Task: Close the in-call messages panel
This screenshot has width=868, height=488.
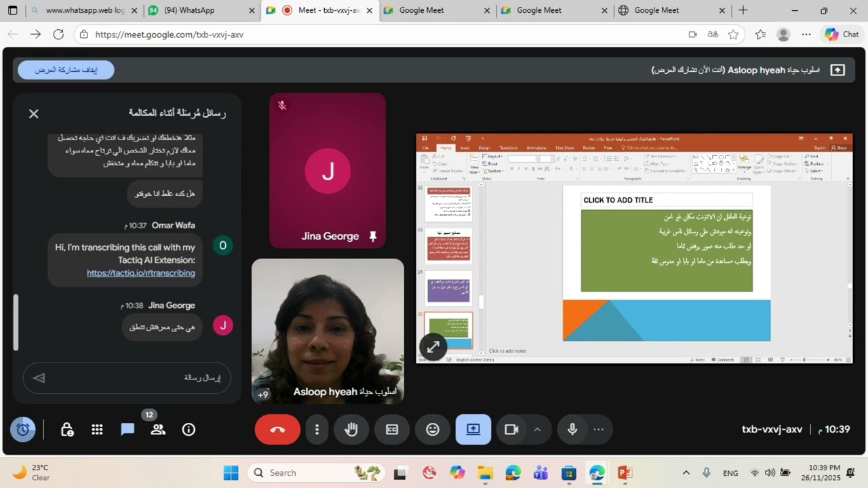Action: click(x=34, y=114)
